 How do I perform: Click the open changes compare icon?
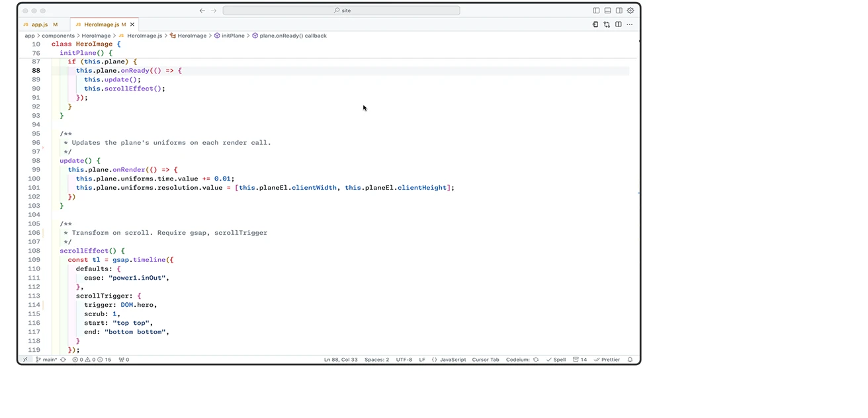point(606,24)
